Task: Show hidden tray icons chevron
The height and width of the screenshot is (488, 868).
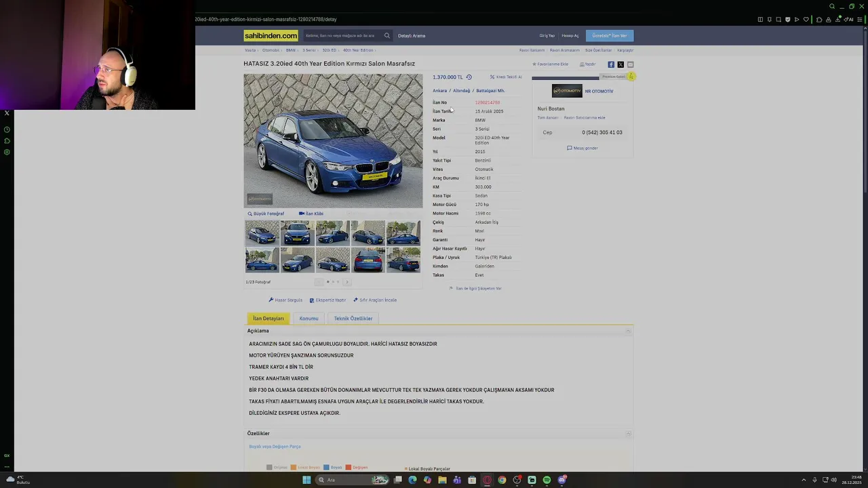Action: coord(804,480)
